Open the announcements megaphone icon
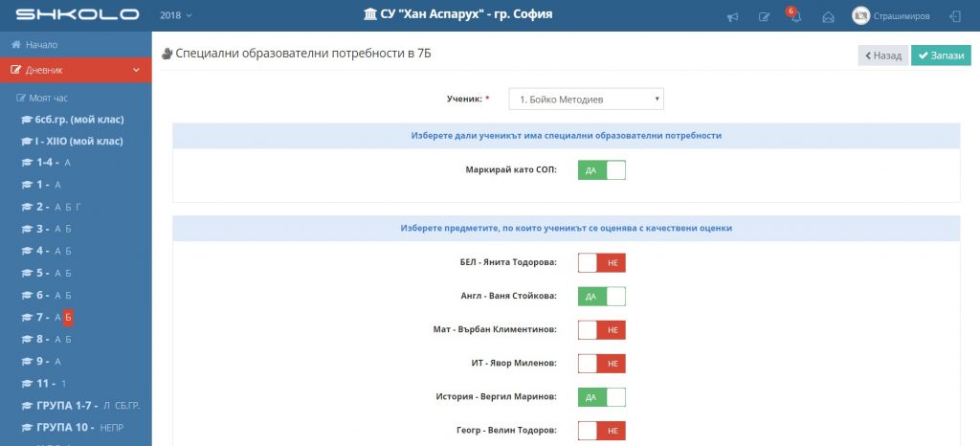Image resolution: width=980 pixels, height=446 pixels. point(732,17)
